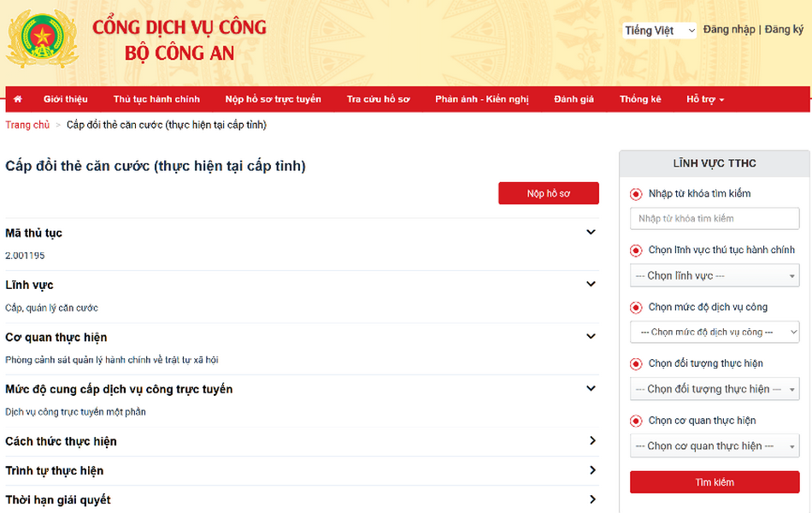The image size is (812, 513).
Task: Click the red Nộp hồ sơ button
Action: tap(549, 193)
